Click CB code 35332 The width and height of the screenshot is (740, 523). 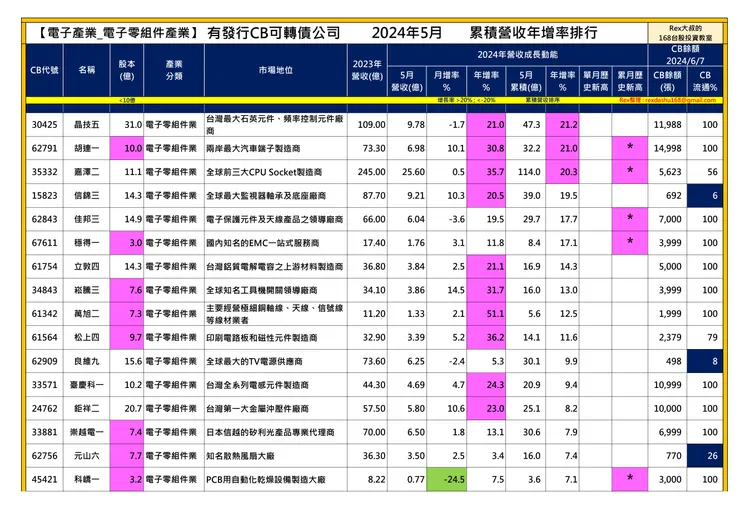pos(44,172)
